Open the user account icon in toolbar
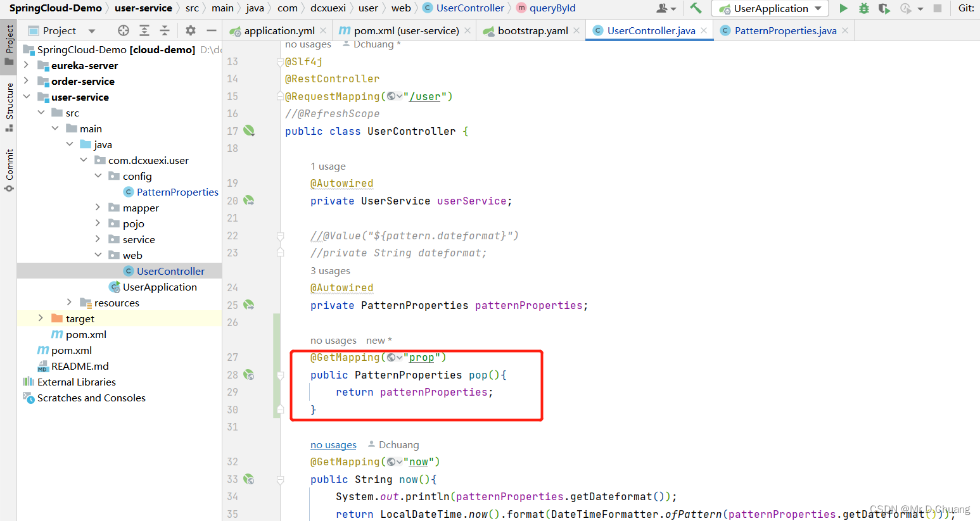980x521 pixels. (663, 8)
